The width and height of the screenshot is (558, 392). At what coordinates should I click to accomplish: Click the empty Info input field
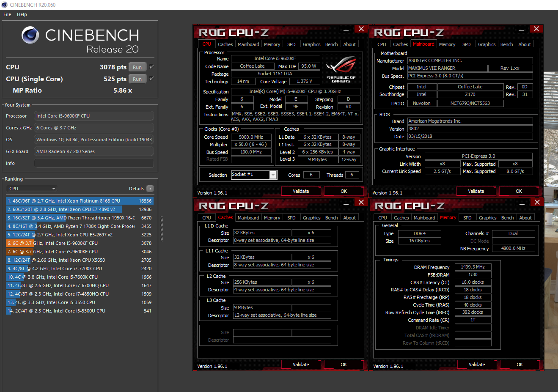[x=94, y=163]
